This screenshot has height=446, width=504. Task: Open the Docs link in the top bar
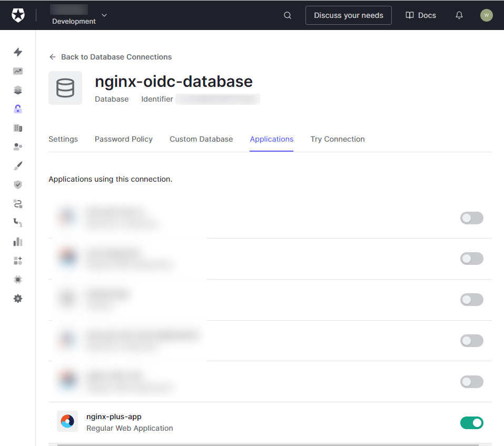point(420,15)
